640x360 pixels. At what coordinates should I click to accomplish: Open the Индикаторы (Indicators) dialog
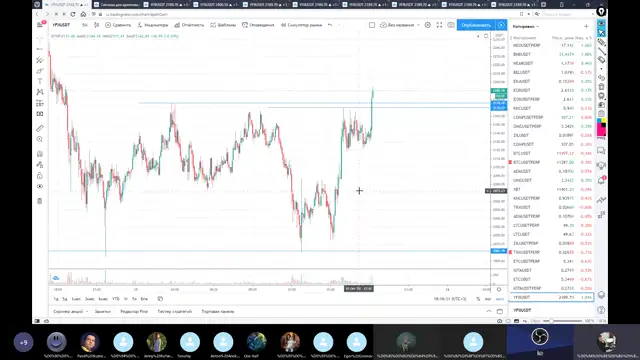(x=153, y=25)
